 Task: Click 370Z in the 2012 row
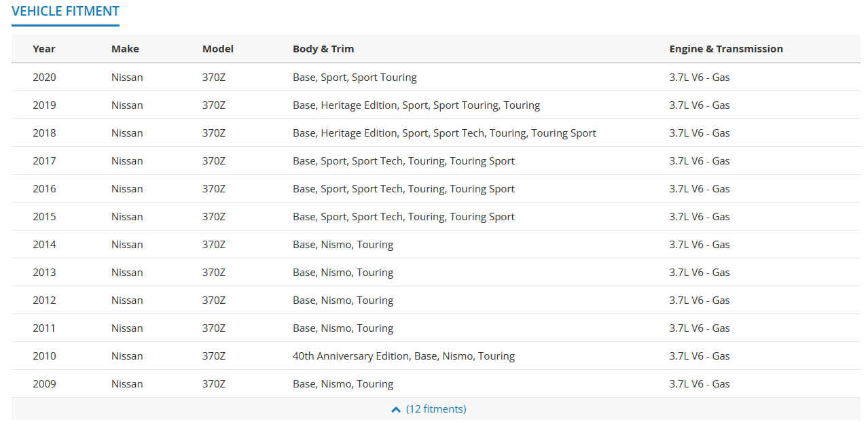click(214, 300)
